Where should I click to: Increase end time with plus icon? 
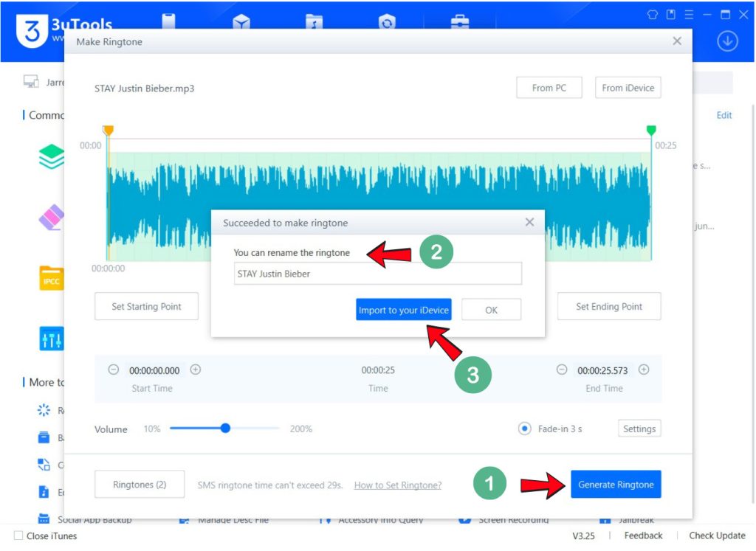644,370
